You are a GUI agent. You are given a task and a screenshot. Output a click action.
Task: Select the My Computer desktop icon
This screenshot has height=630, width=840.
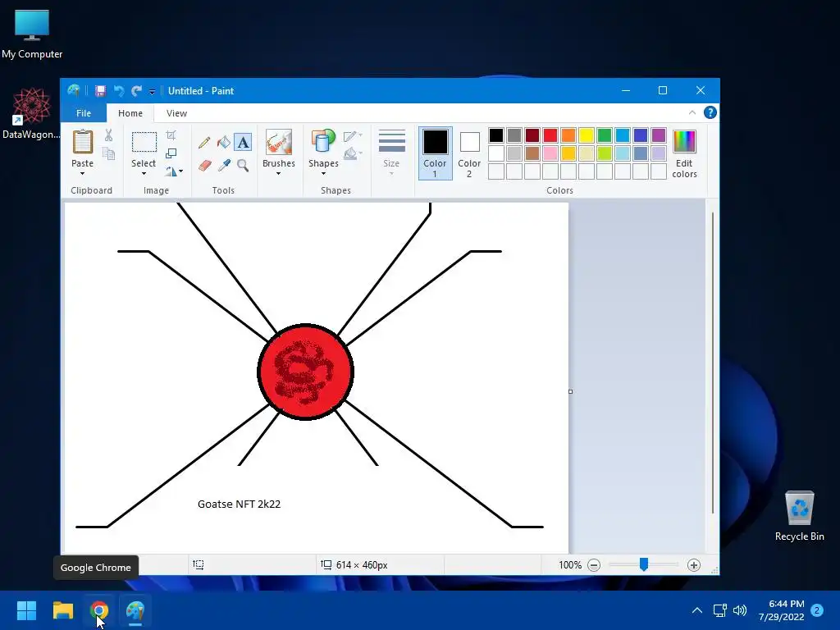click(32, 34)
